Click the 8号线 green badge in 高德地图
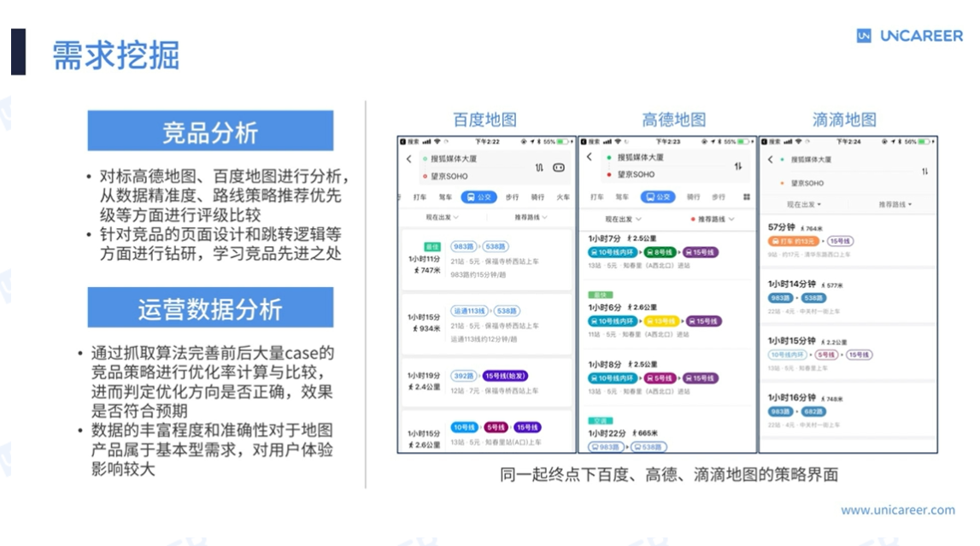The width and height of the screenshot is (980, 546). (660, 252)
